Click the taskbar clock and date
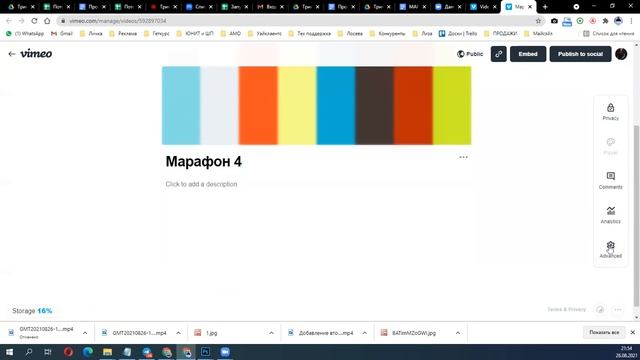This screenshot has height=360, width=640. pos(626,352)
